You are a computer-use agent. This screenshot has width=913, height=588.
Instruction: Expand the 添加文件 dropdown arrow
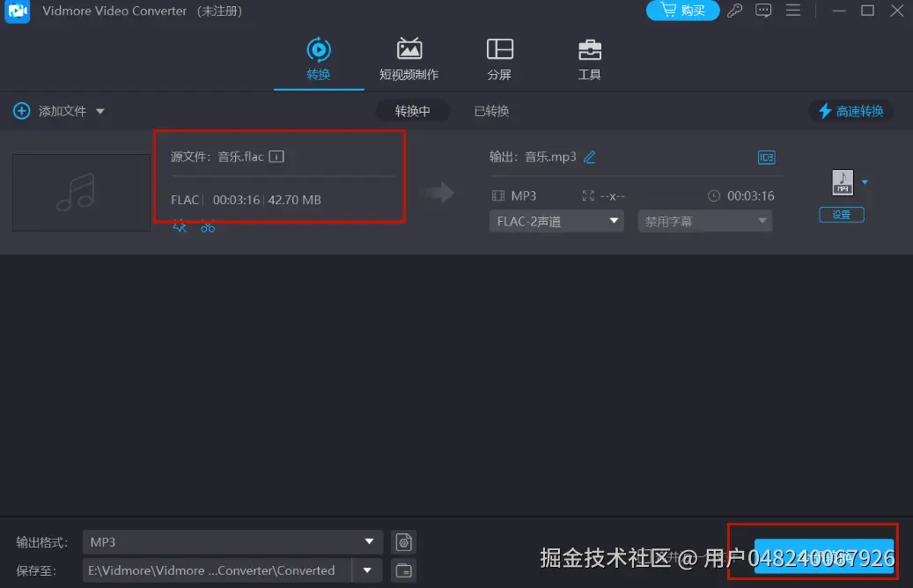[100, 111]
